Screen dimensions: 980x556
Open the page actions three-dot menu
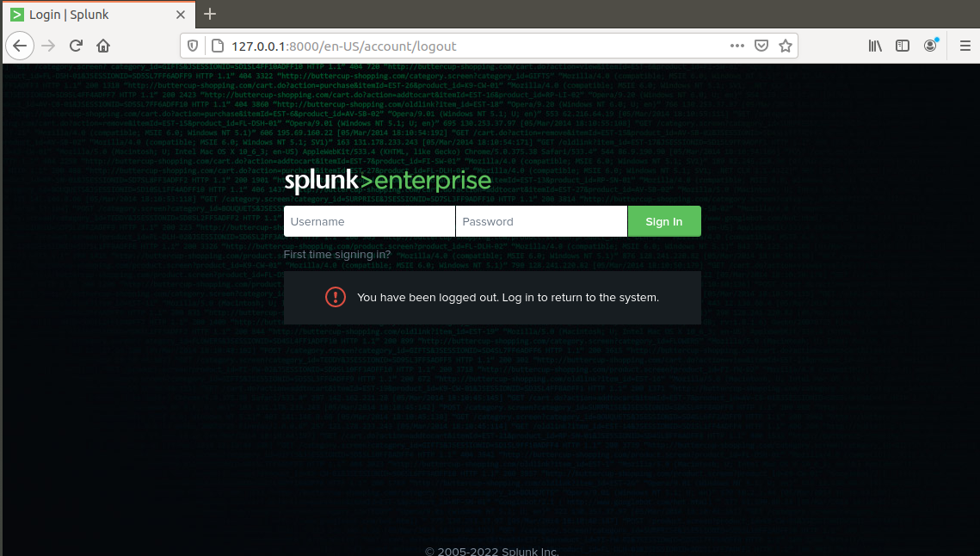737,46
